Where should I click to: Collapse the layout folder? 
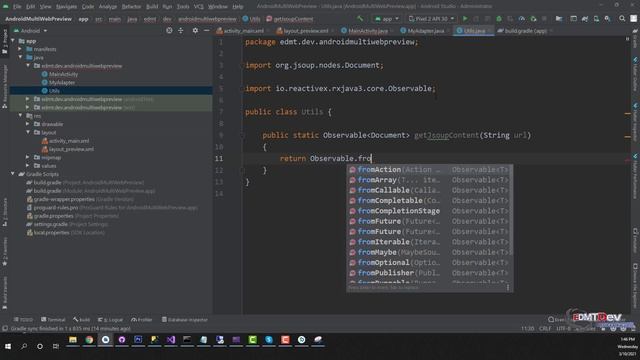tap(27, 132)
